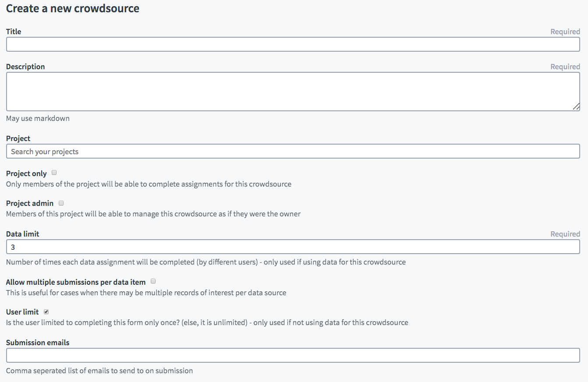Click the Submission emails input

click(x=293, y=355)
